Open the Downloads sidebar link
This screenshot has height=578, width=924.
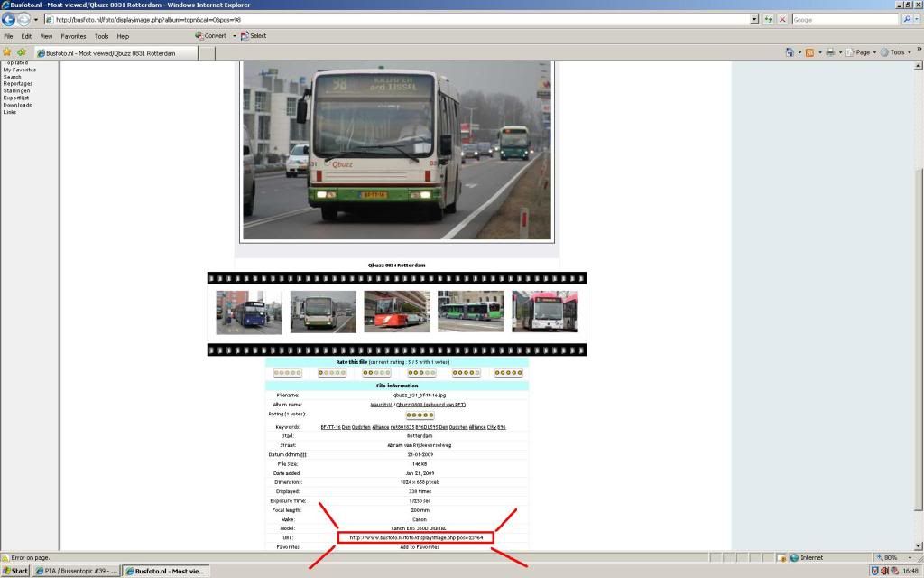(18, 105)
